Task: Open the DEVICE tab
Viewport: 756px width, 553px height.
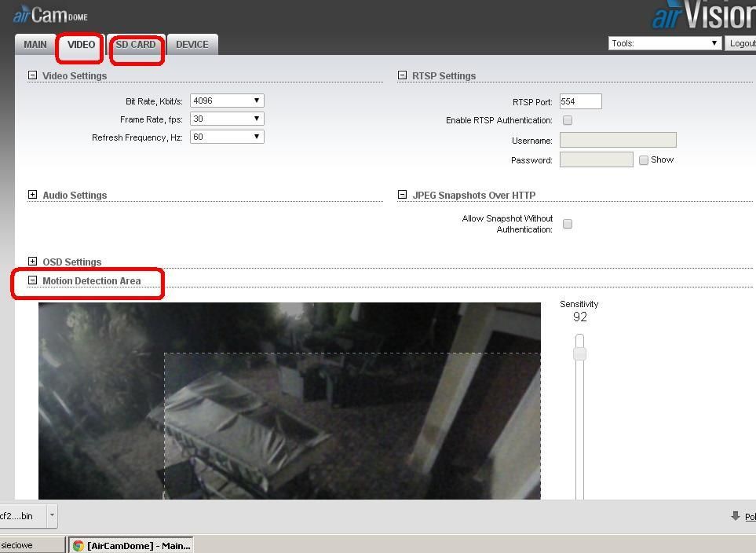Action: (192, 45)
